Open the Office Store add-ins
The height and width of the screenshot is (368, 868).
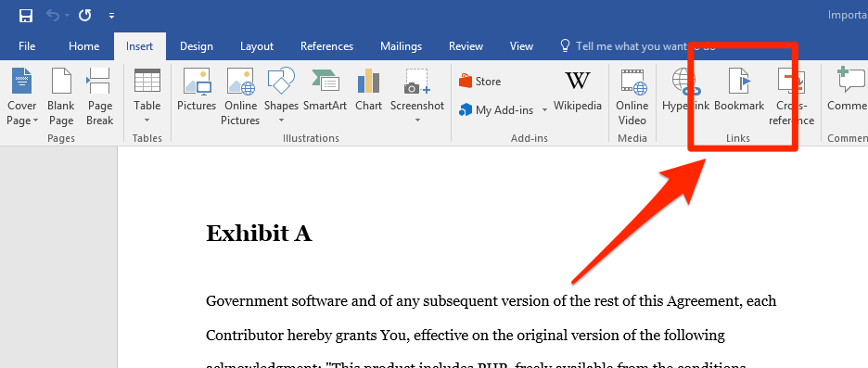click(x=480, y=82)
